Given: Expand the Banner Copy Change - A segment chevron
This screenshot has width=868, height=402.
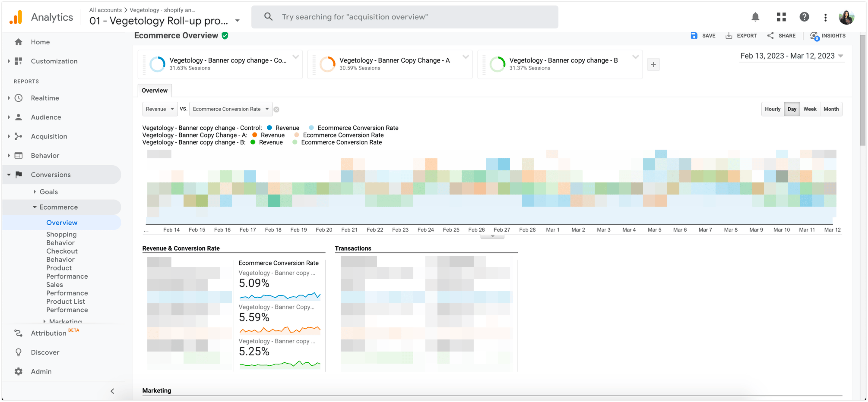Looking at the screenshot, I should [465, 57].
